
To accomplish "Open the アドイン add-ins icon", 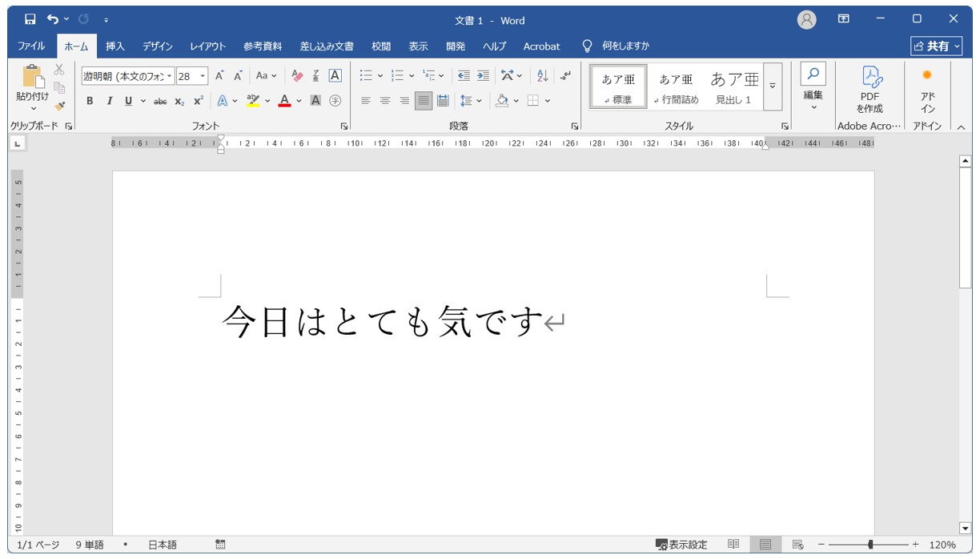I will (927, 75).
